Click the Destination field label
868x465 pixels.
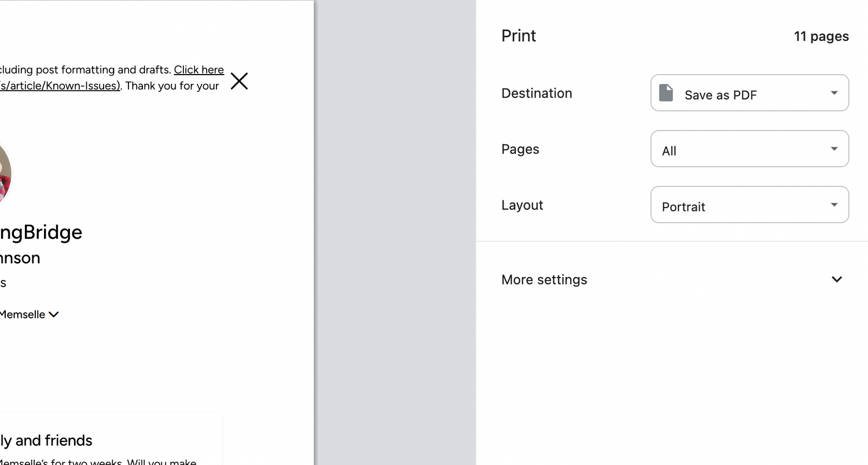click(536, 93)
